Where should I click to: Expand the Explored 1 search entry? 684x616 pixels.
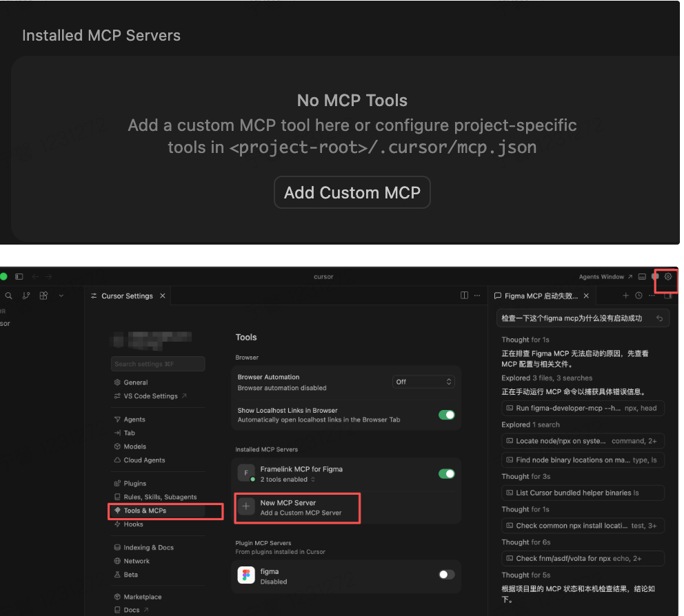pyautogui.click(x=530, y=424)
